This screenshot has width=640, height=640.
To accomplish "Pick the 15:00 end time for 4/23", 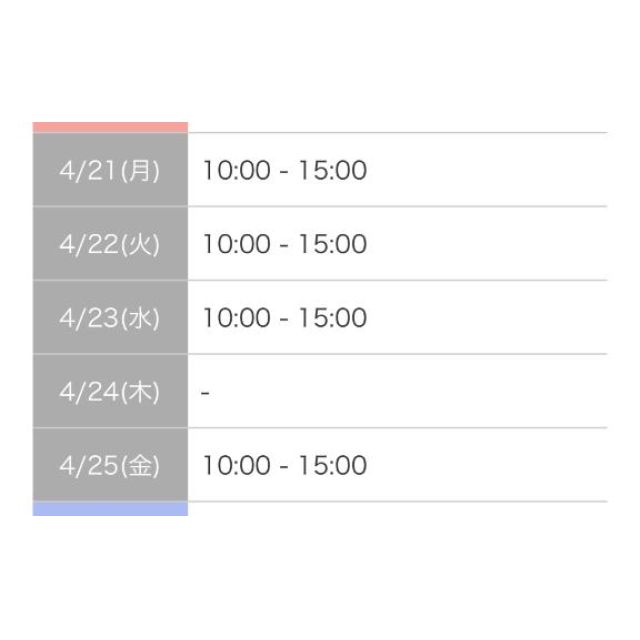I will (333, 318).
